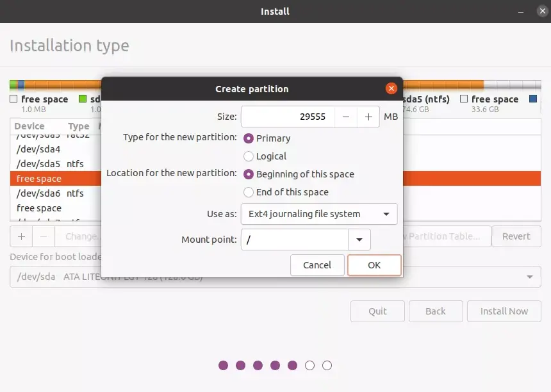Click the green partition legend square
Image resolution: width=551 pixels, height=392 pixels.
(x=83, y=99)
